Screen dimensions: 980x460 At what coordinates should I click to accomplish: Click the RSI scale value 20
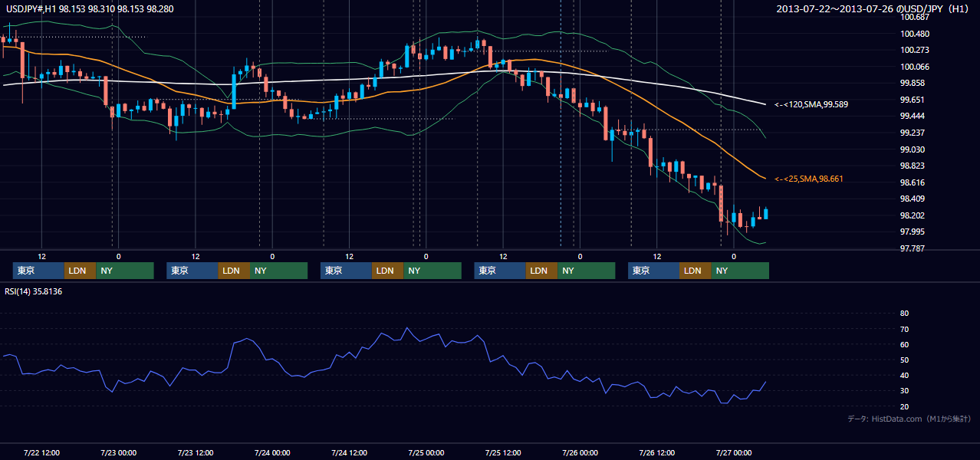pos(904,406)
